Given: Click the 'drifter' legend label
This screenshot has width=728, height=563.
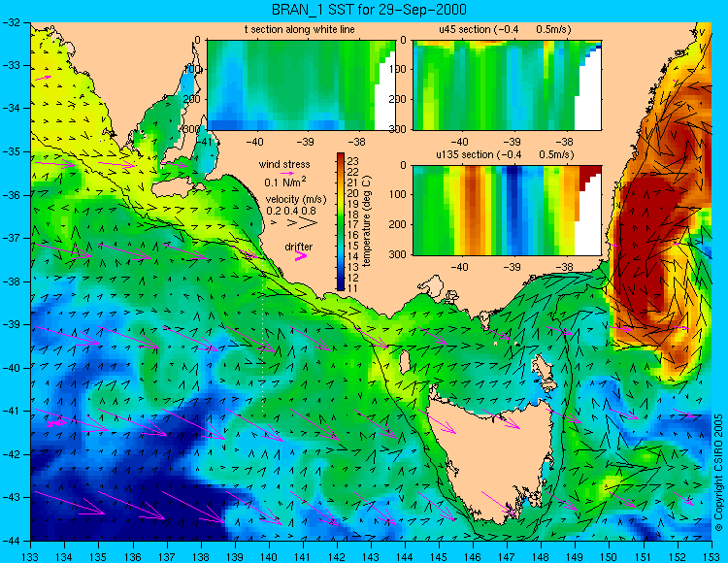Looking at the screenshot, I should [x=299, y=247].
